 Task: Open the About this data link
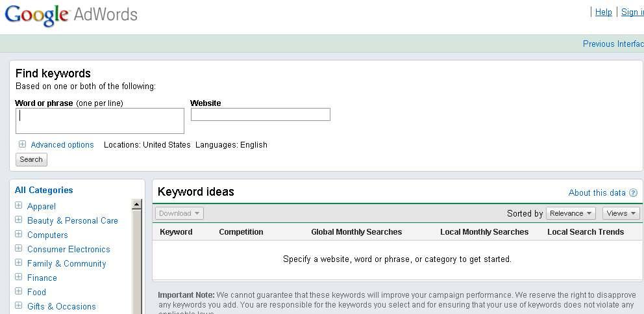tap(597, 193)
